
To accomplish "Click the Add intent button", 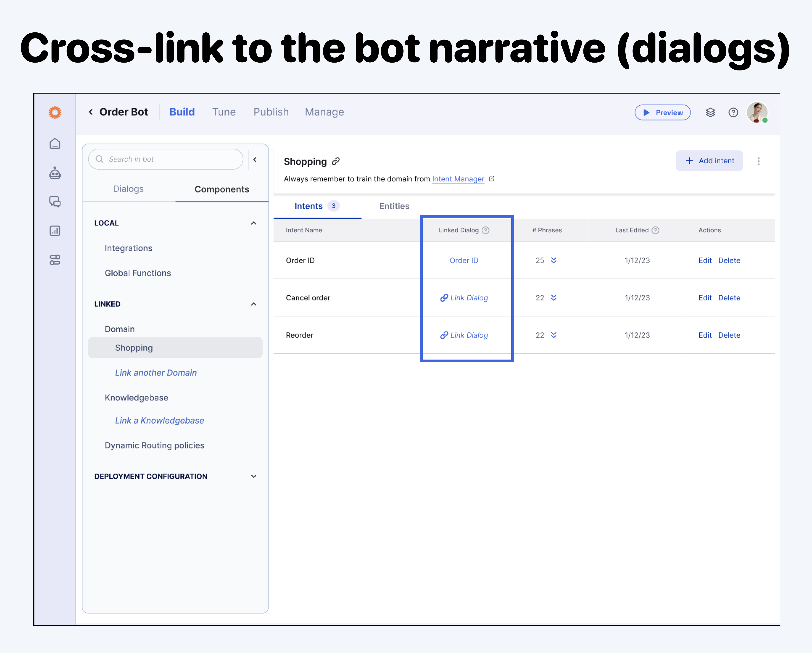I will point(709,161).
